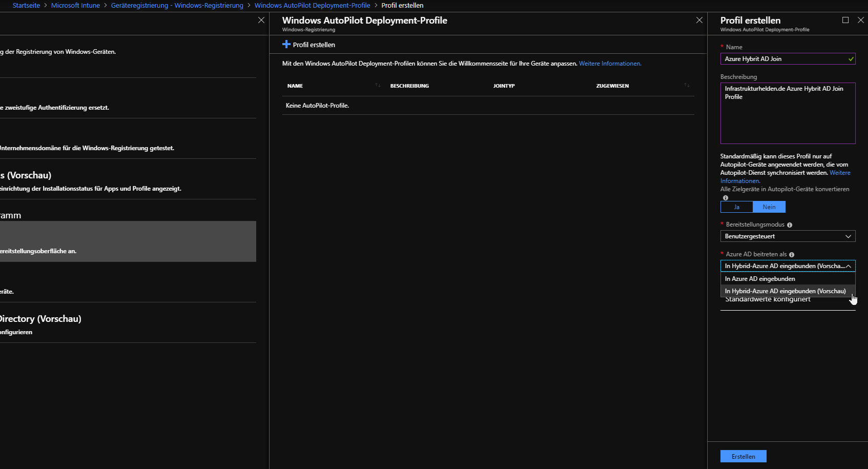Viewport: 868px width, 469px height.
Task: Click the plus icon next to Profil erstellen
Action: pyautogui.click(x=286, y=45)
